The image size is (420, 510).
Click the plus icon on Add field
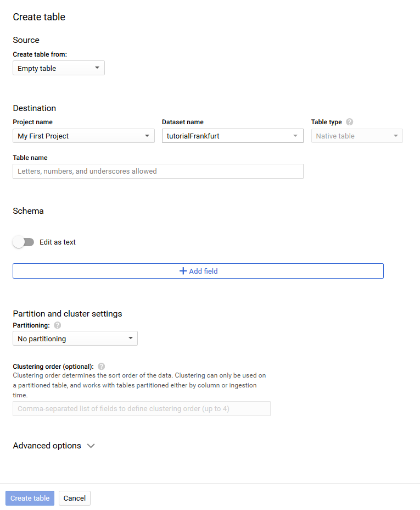pyautogui.click(x=183, y=271)
